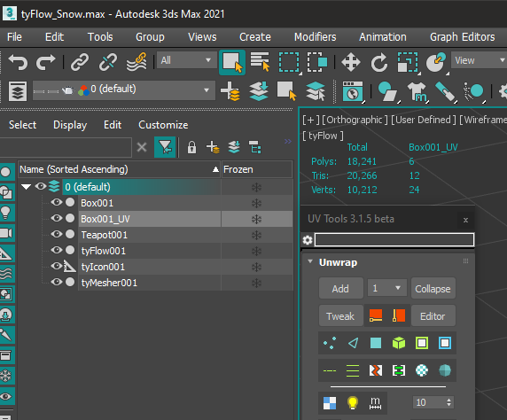Open the 0 (default) layer dropdown

click(x=124, y=90)
